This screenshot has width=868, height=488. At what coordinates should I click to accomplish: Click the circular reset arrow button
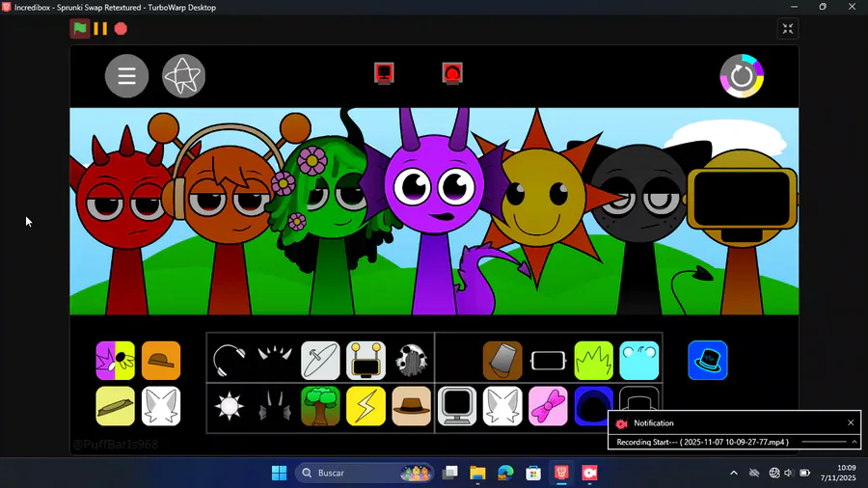(742, 76)
